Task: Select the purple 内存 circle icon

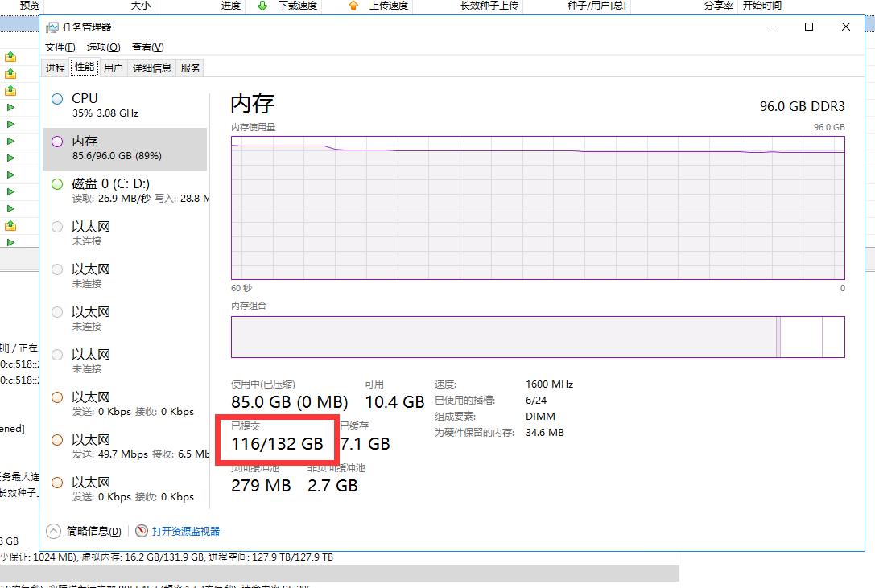Action: coord(57,142)
